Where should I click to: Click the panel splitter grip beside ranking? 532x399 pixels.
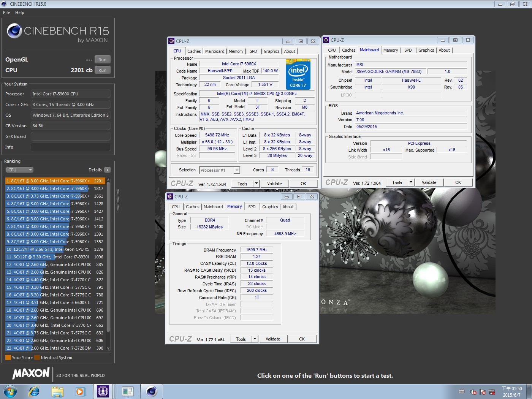click(x=118, y=199)
